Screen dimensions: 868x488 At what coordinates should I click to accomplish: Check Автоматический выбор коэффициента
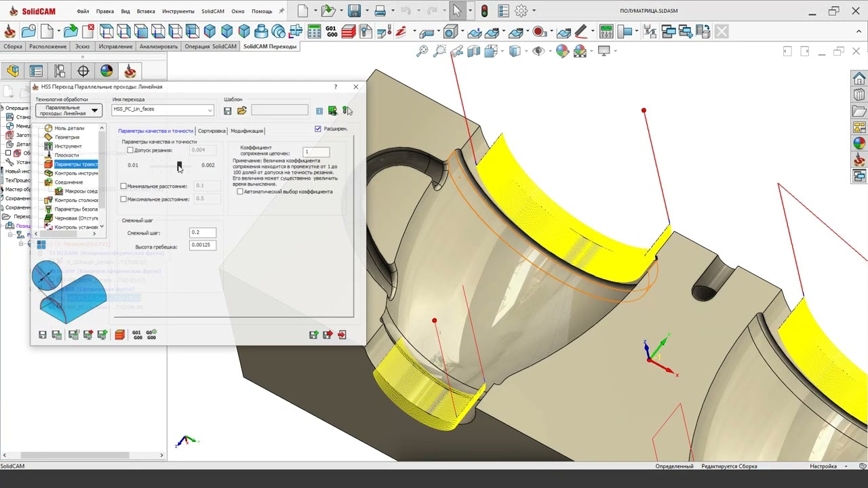[240, 192]
